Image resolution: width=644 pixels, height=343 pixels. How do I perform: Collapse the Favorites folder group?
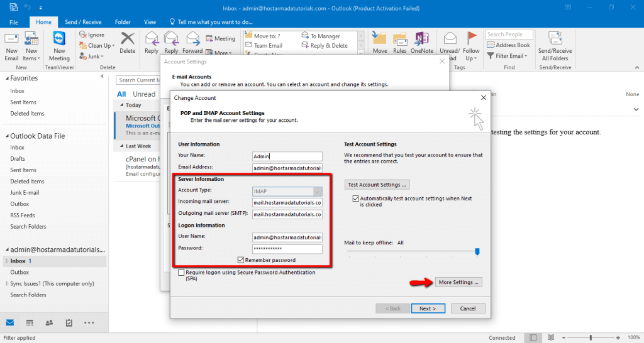7,79
